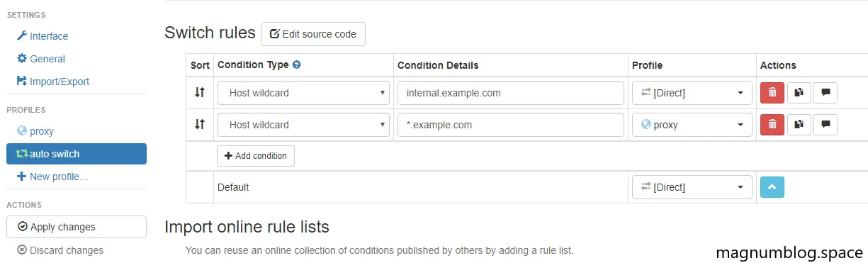Image resolution: width=868 pixels, height=263 pixels.
Task: Collapse rules with the blue chevron button
Action: click(x=772, y=187)
